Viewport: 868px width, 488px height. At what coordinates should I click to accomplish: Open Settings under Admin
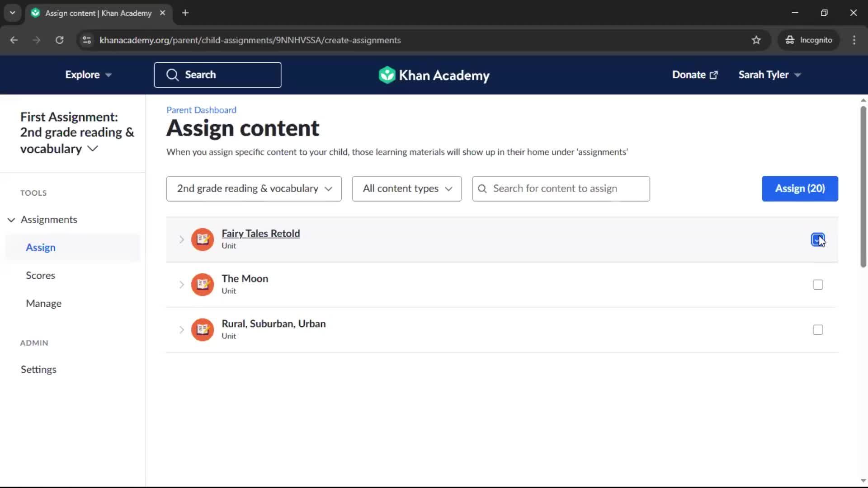[x=38, y=370]
